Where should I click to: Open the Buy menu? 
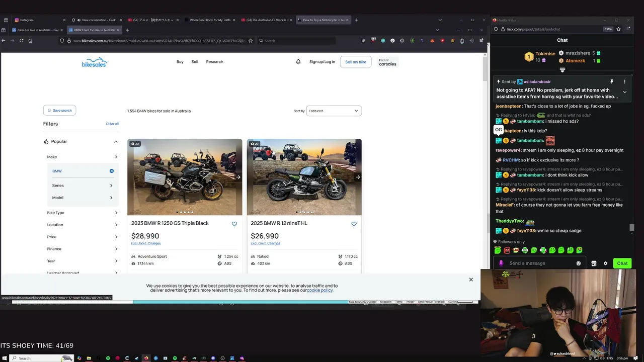(x=180, y=62)
